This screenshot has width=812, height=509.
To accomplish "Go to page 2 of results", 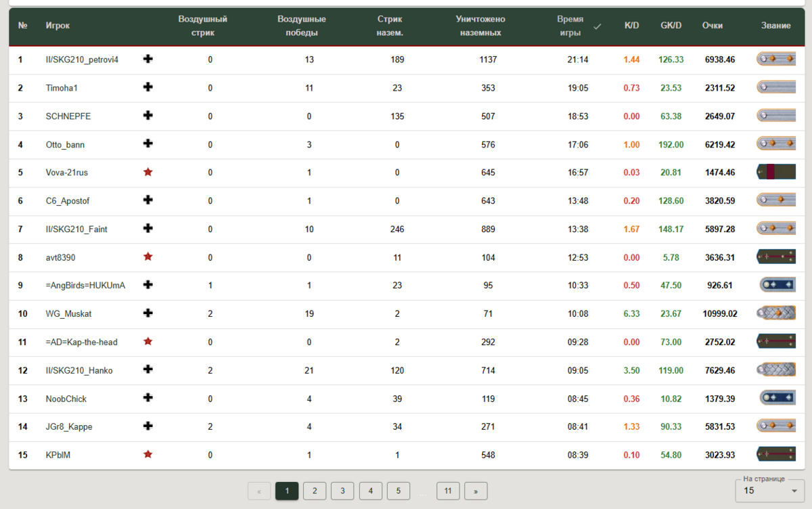I will click(315, 491).
